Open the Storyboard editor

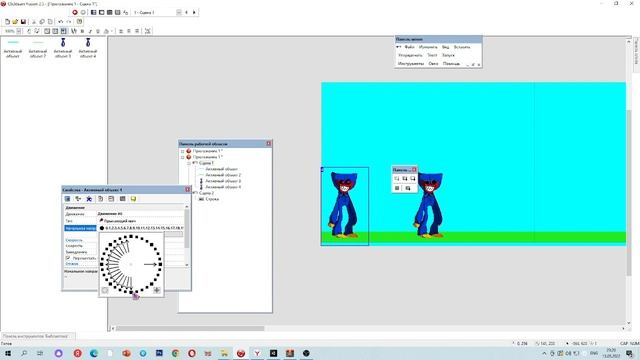coord(93,12)
